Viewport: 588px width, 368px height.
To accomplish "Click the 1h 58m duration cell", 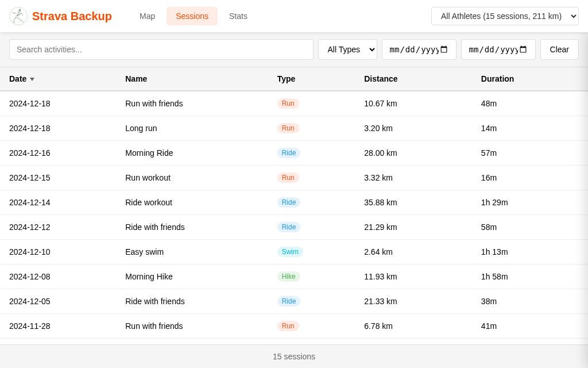I will (x=494, y=277).
